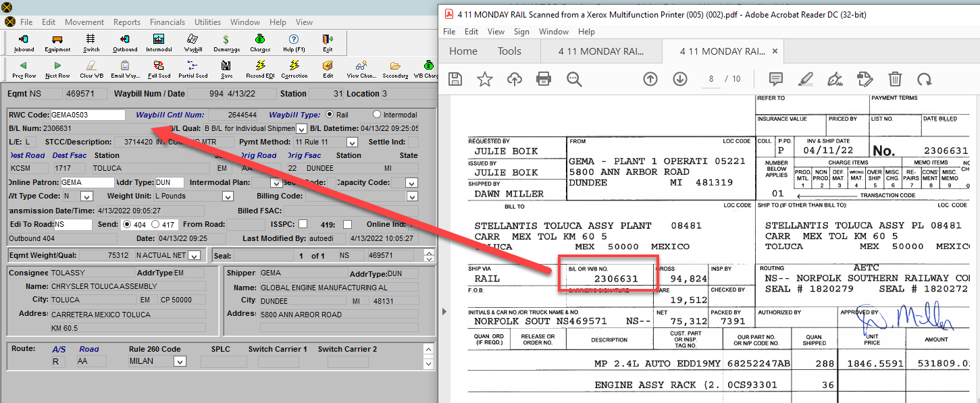This screenshot has height=403, width=980.
Task: Open the Secondary folder icon
Action: coord(395,70)
